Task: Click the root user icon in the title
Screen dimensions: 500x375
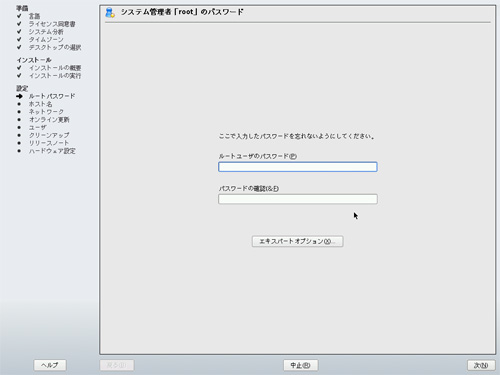Action: [110, 13]
